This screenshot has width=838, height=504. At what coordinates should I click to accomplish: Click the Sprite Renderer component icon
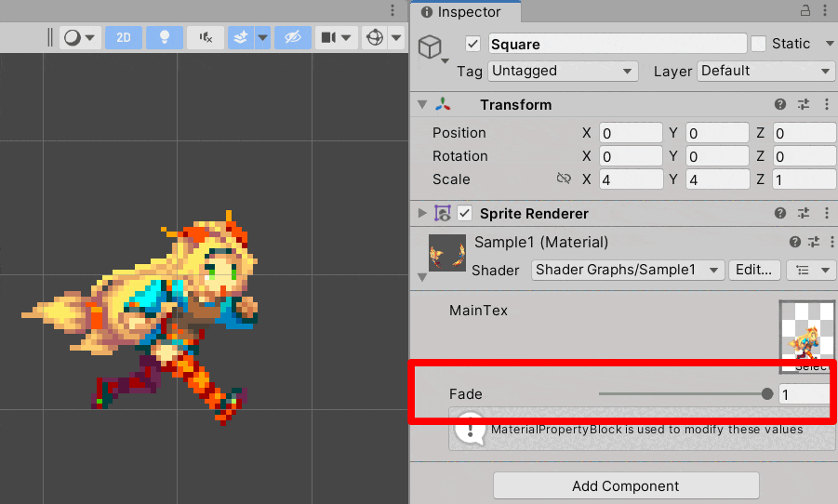[443, 213]
